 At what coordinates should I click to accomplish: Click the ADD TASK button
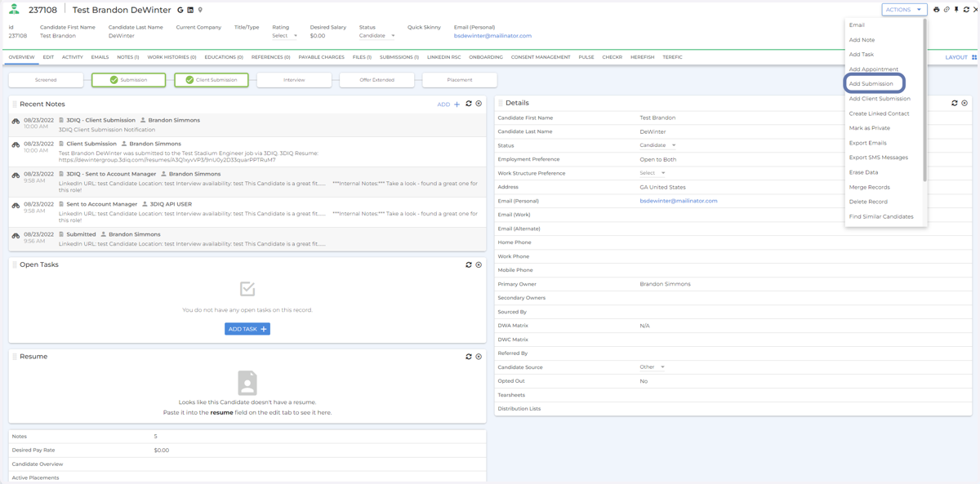point(247,329)
